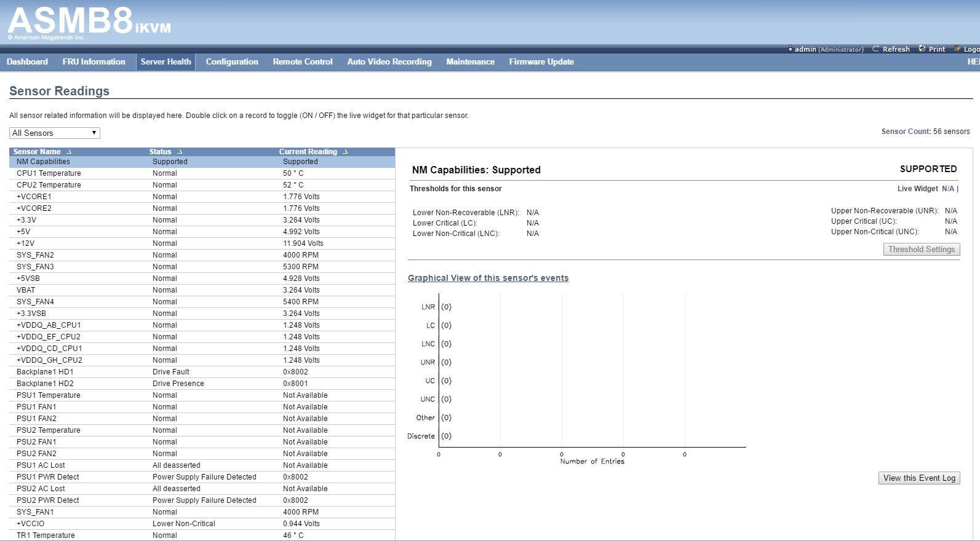This screenshot has height=541, width=980.
Task: Click the ASMB8 iKVM logo
Action: pos(89,22)
